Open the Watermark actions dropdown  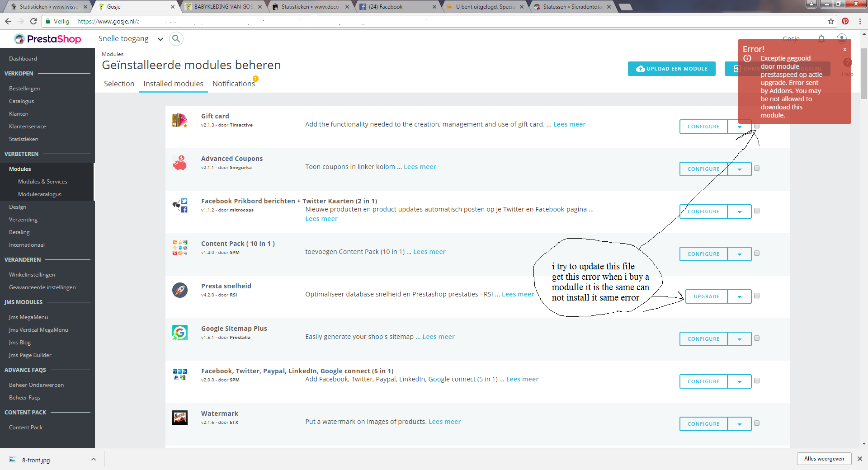point(740,424)
